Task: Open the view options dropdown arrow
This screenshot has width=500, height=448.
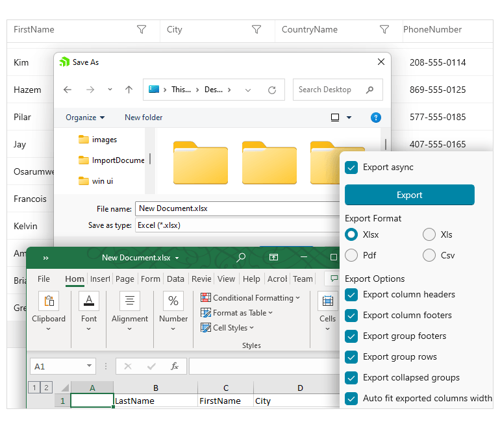Action: (x=349, y=118)
